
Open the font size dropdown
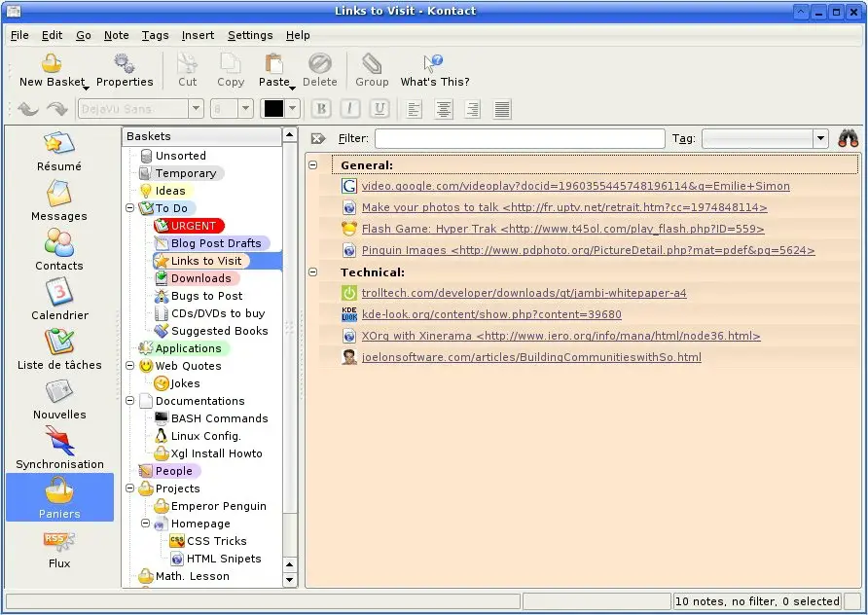(x=246, y=108)
